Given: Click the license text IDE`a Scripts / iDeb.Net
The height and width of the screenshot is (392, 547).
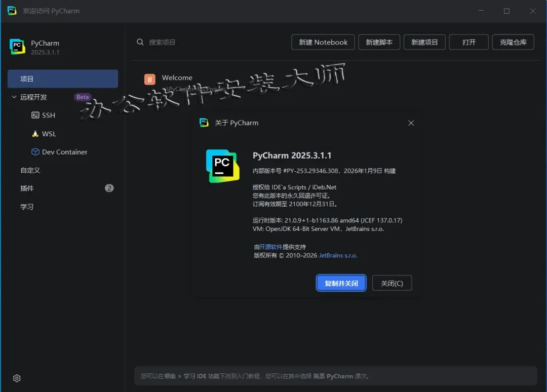Looking at the screenshot, I should coord(294,187).
